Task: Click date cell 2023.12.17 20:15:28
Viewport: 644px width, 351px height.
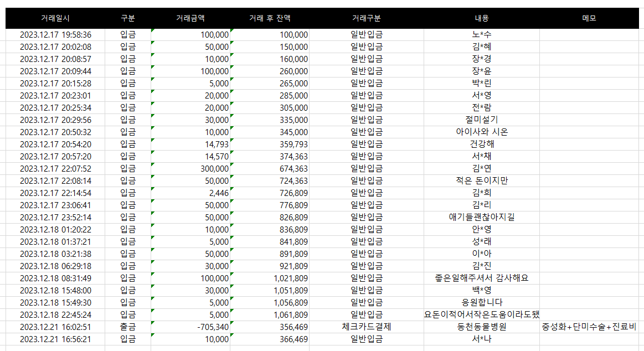Action: click(x=55, y=84)
